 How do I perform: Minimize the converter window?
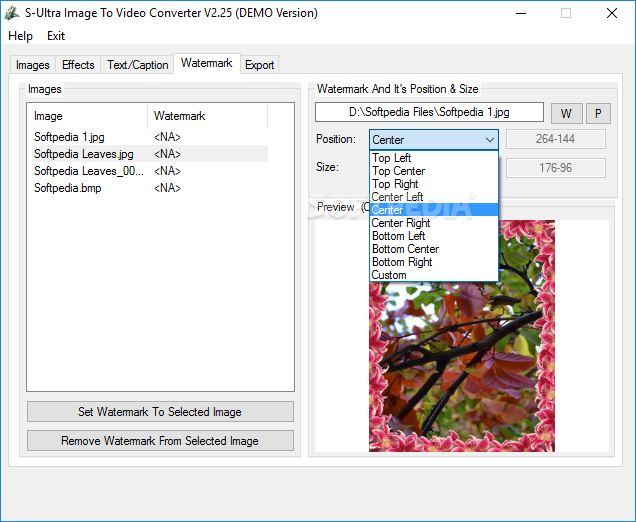coord(521,13)
